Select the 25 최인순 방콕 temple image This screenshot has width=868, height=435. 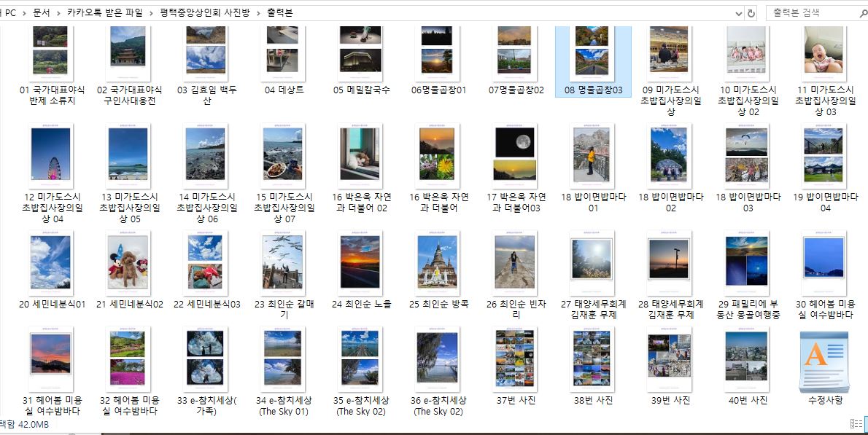tap(438, 263)
